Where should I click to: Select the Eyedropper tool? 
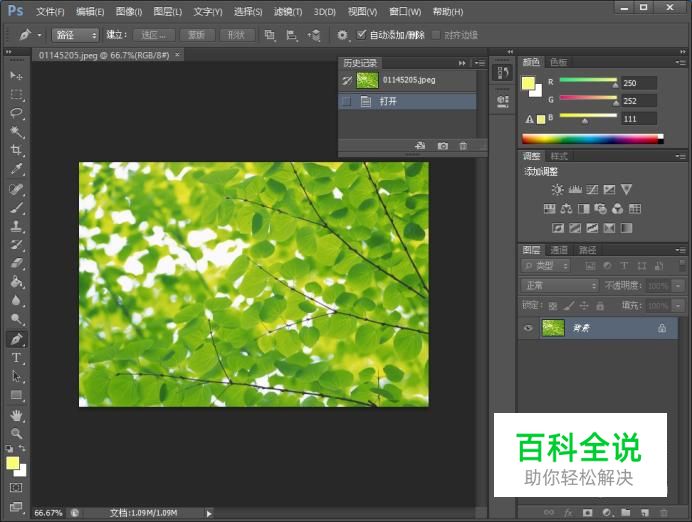16,169
